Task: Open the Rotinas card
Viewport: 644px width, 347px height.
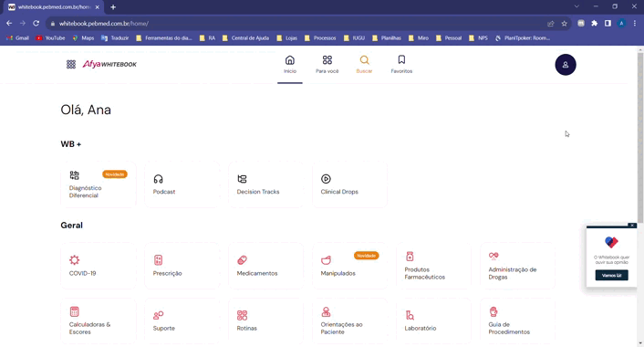Action: tap(266, 321)
